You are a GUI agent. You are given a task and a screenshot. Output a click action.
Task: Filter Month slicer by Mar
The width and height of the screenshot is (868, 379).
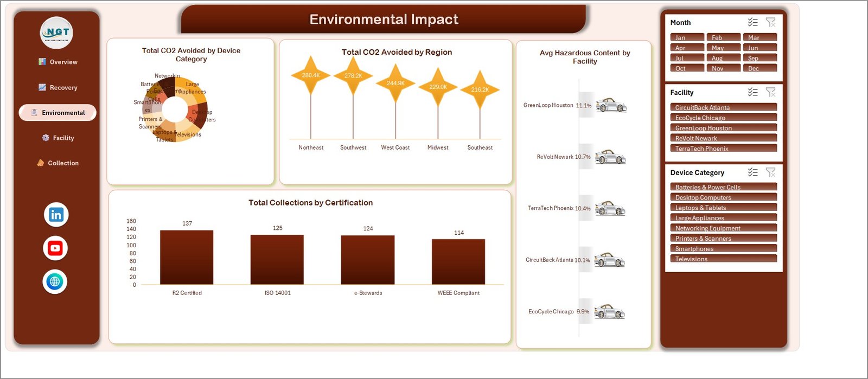(x=760, y=37)
